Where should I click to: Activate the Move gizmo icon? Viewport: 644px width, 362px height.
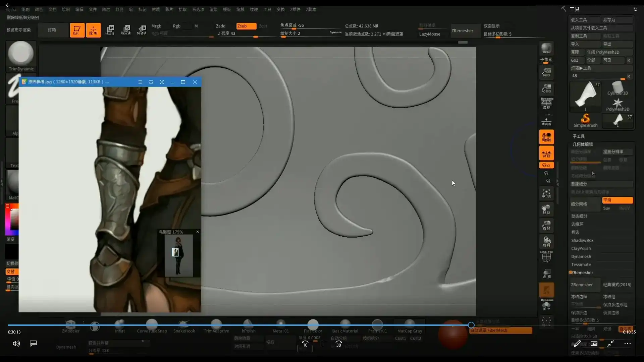pyautogui.click(x=110, y=30)
